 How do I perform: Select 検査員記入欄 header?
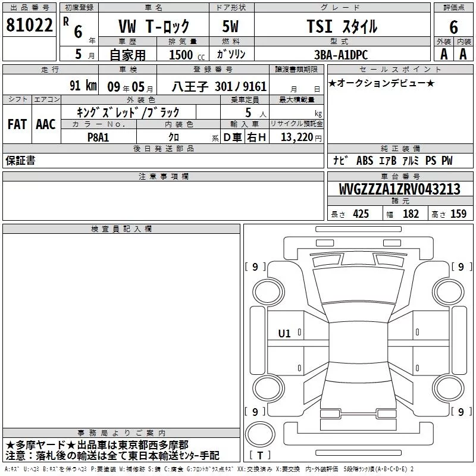click(x=121, y=229)
